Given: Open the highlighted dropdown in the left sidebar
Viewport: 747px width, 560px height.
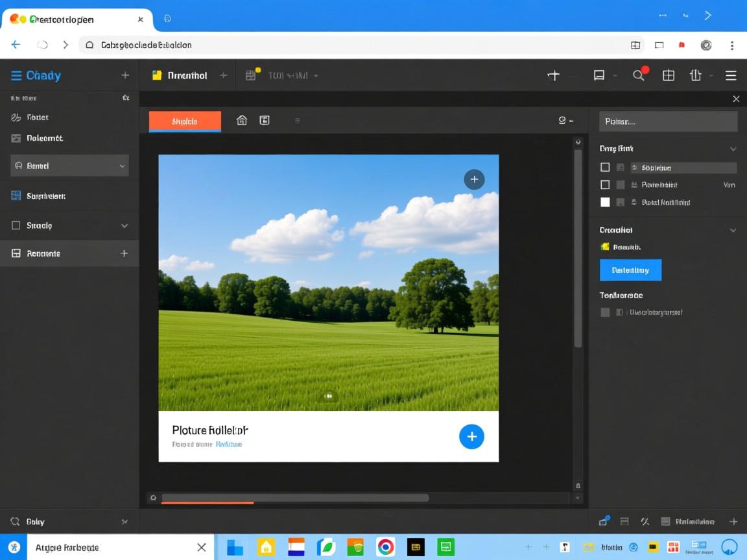Looking at the screenshot, I should coord(69,166).
